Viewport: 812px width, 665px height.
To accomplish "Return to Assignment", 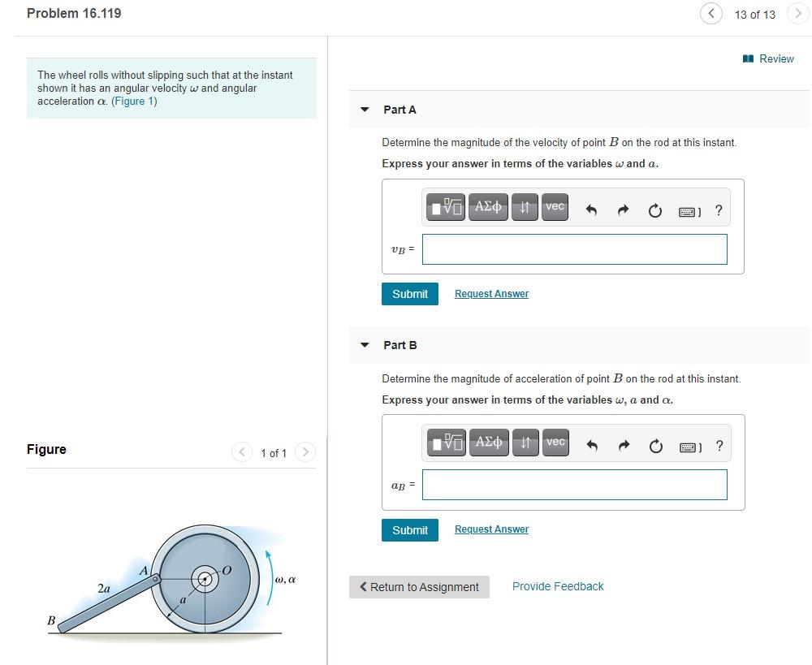I will point(419,586).
